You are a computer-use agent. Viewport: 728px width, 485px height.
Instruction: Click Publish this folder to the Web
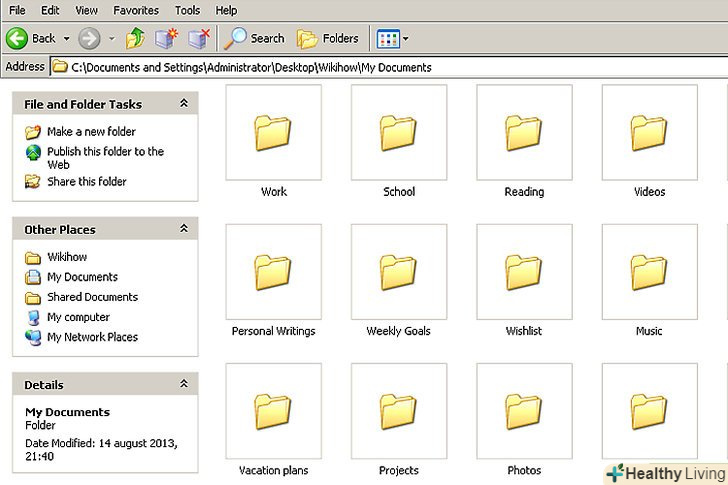[x=105, y=152]
